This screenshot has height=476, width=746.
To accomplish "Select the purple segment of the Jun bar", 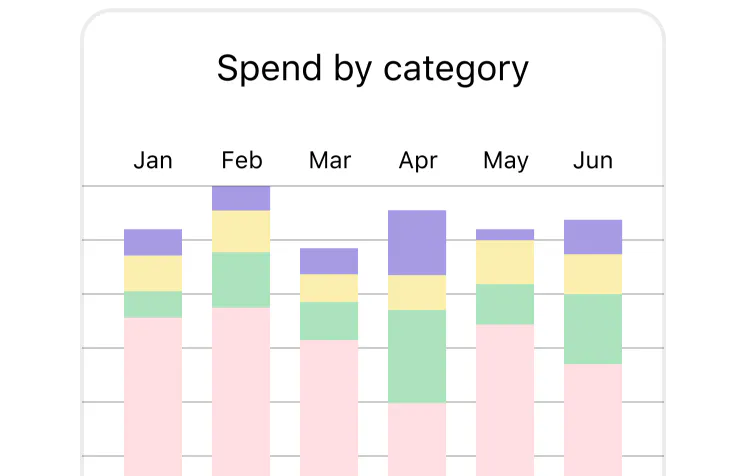I will pos(593,237).
